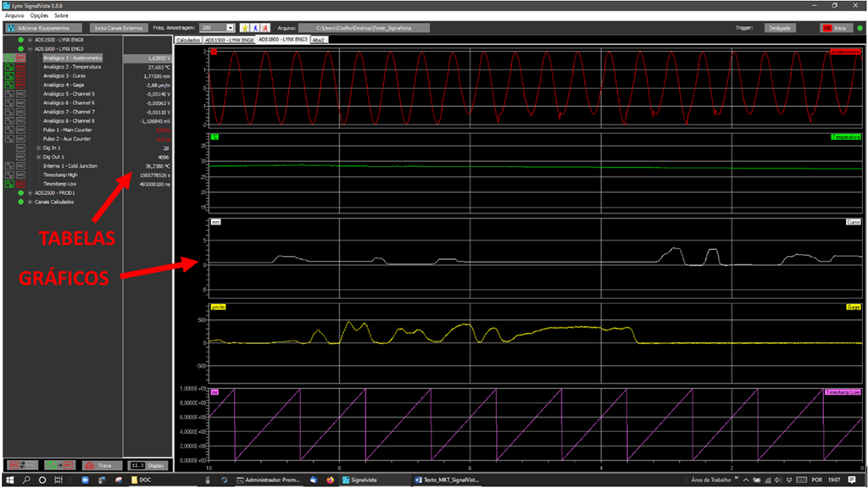Click REC icon for Dig Out 1
The width and height of the screenshot is (868, 488).
(x=20, y=157)
